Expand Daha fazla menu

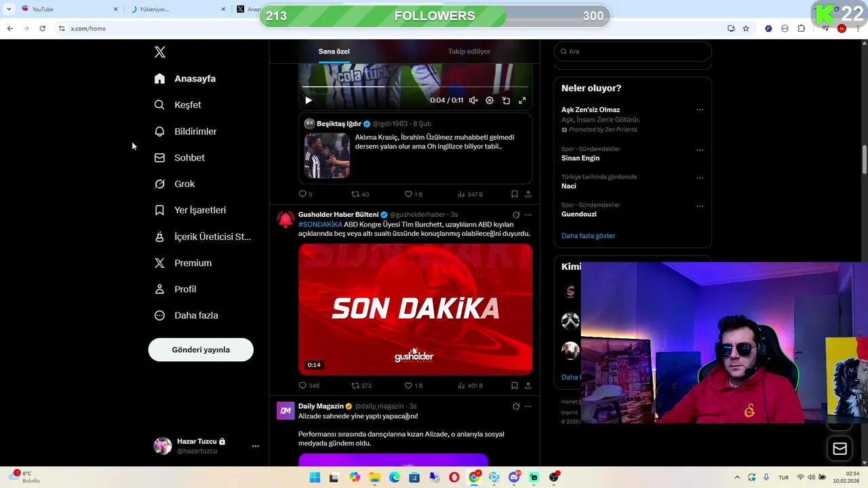pyautogui.click(x=186, y=316)
